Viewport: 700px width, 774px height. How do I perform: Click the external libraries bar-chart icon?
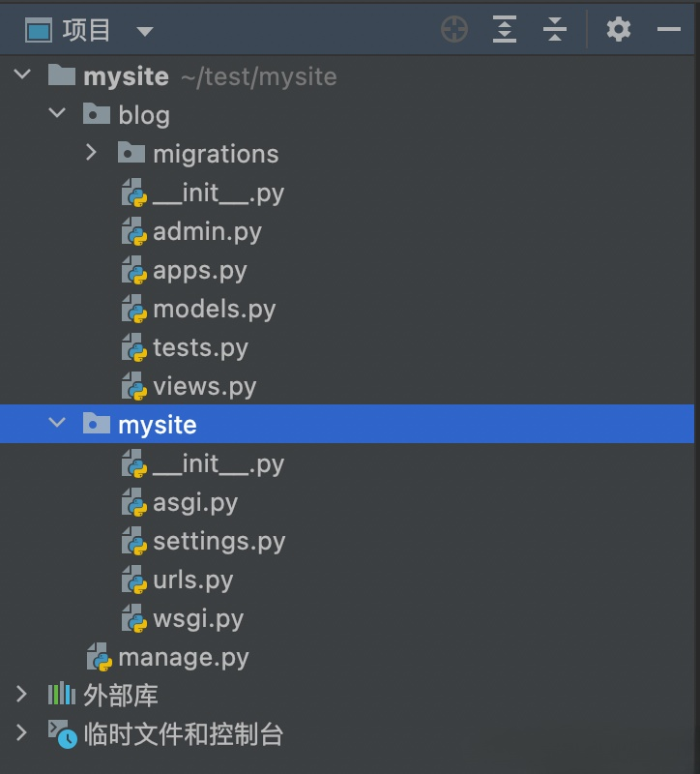click(61, 694)
